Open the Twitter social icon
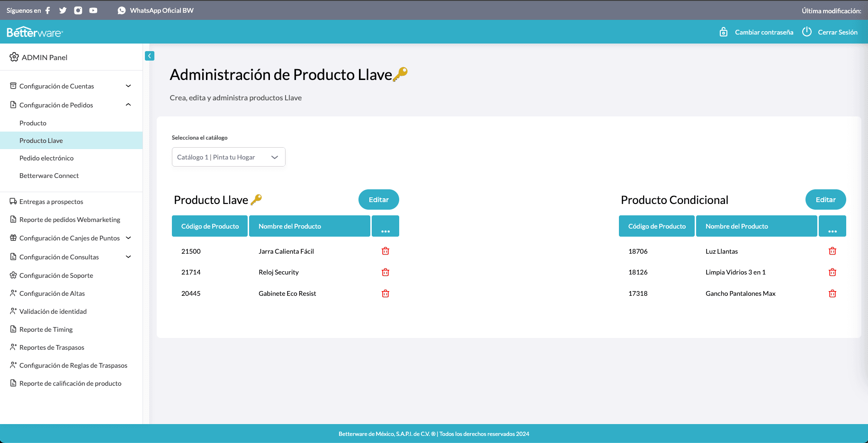868x443 pixels. pyautogui.click(x=63, y=10)
